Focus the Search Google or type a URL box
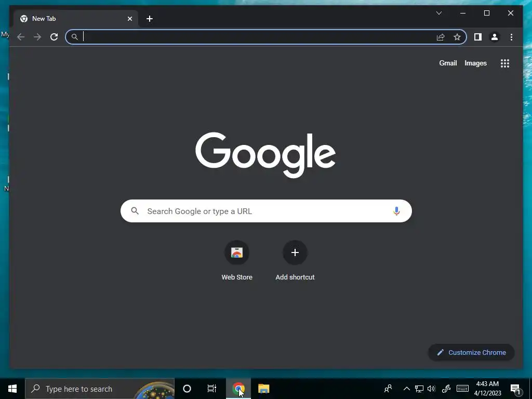This screenshot has width=532, height=399. [266, 211]
